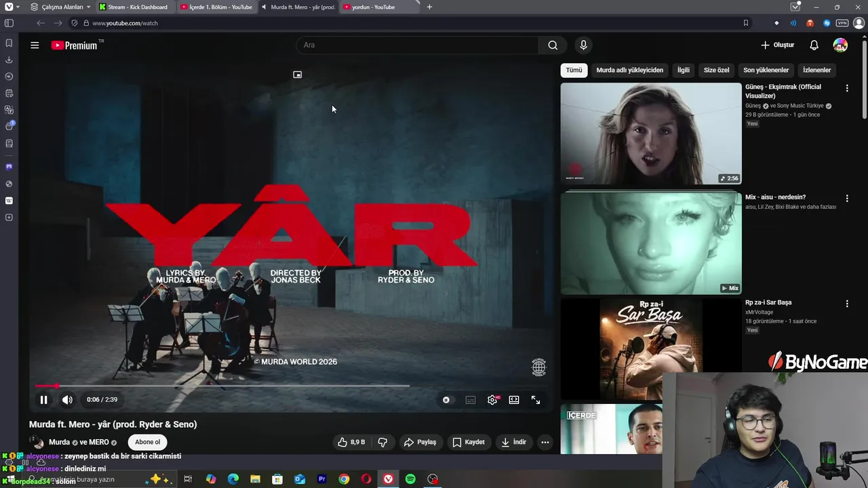868x488 pixels.
Task: Open the reading list side panel
Action: click(9, 143)
